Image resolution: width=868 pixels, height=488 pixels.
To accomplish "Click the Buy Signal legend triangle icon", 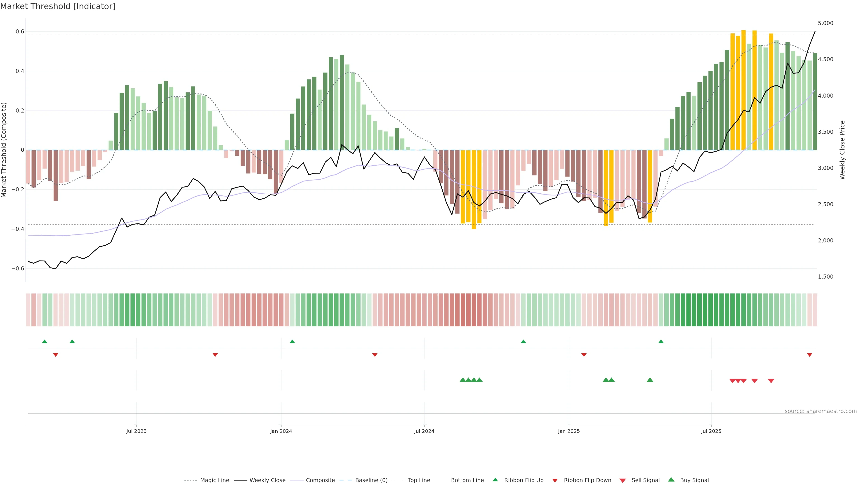I will pyautogui.click(x=671, y=480).
